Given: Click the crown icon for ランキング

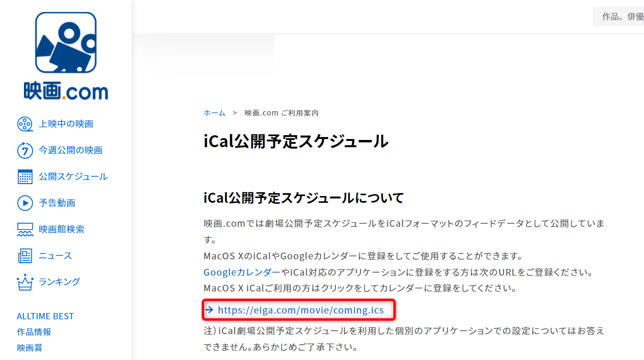Looking at the screenshot, I should (x=25, y=282).
